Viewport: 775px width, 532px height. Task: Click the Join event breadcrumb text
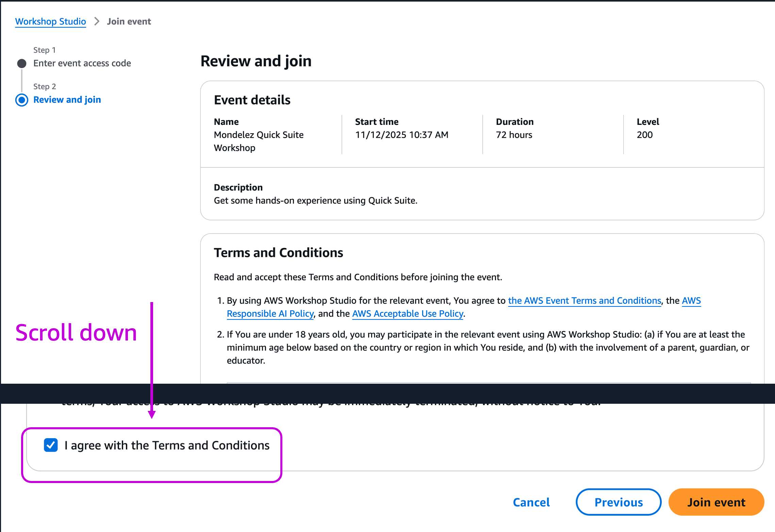tap(129, 21)
